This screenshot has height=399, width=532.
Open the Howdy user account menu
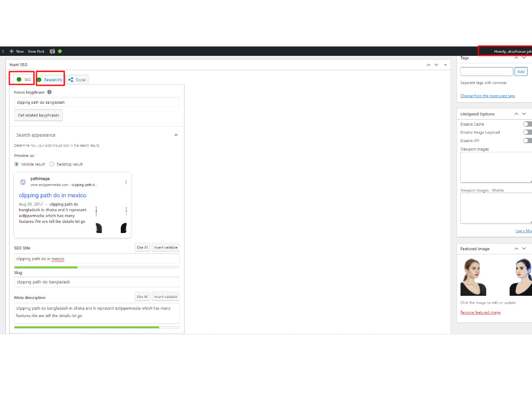[x=512, y=52]
